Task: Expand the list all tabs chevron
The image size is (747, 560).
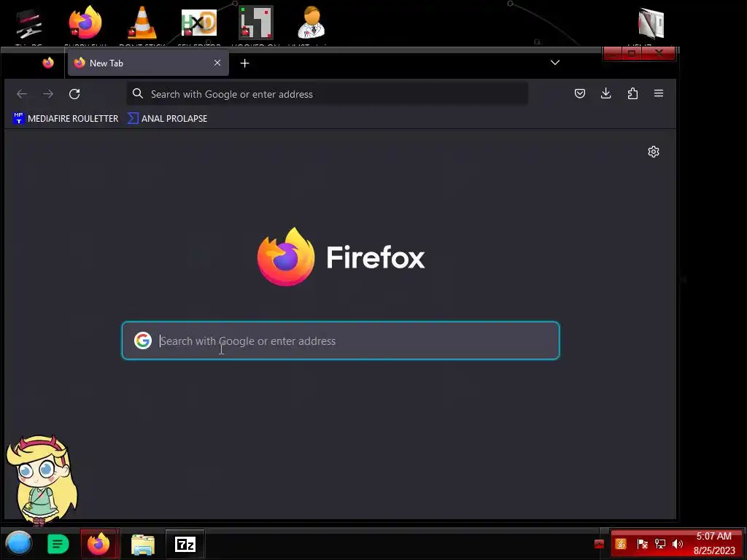Action: pos(555,63)
